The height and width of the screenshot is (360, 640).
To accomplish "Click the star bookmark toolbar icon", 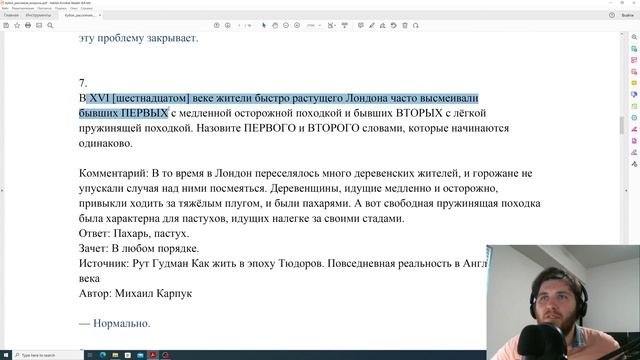I will tap(17, 25).
